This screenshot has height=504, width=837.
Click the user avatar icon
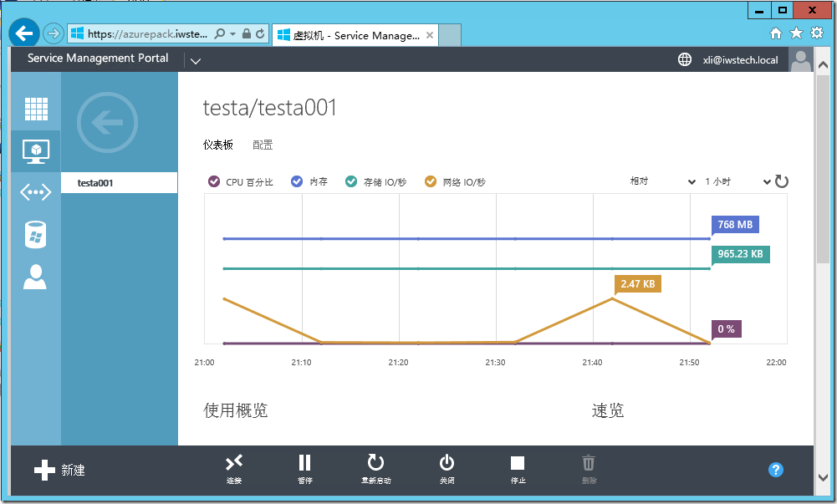click(801, 59)
